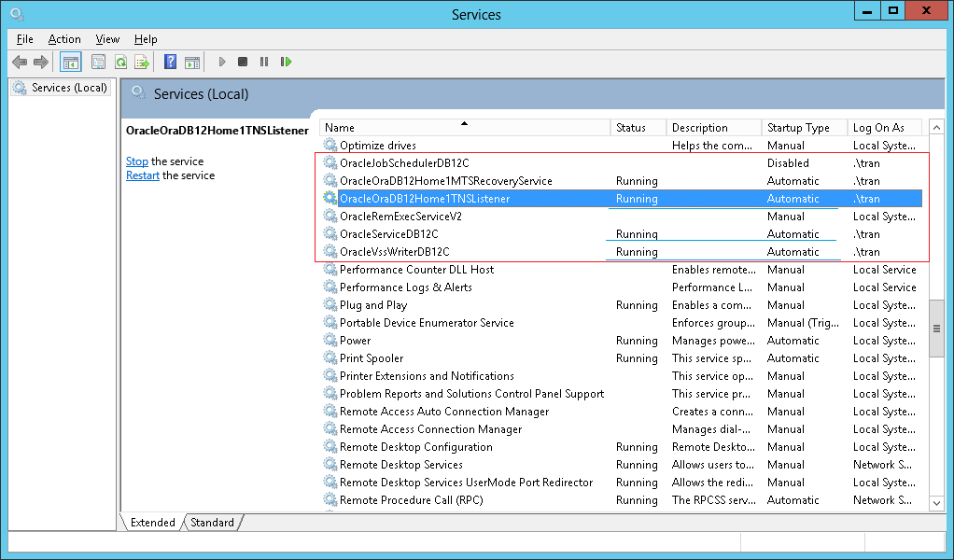Screen dimensions: 954x560
Task: Toggle Show/Hide Action Pane toolbar icon
Action: [x=192, y=62]
